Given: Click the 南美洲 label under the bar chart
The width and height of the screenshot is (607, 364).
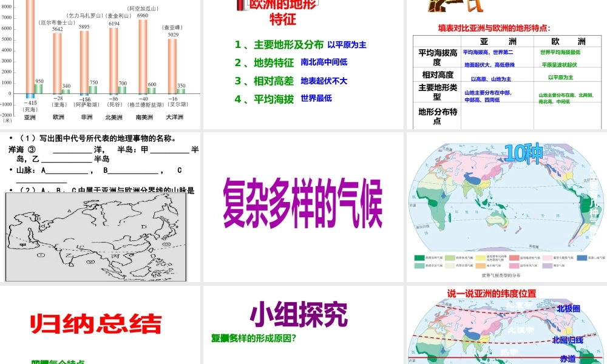Looking at the screenshot, I should (144, 117).
